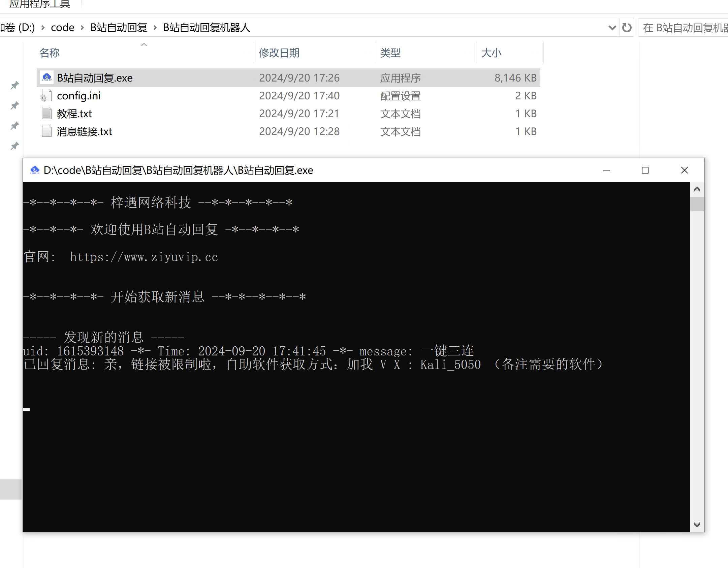The width and height of the screenshot is (728, 568).
Task: Click the first pin icon in sidebar
Action: tap(14, 85)
